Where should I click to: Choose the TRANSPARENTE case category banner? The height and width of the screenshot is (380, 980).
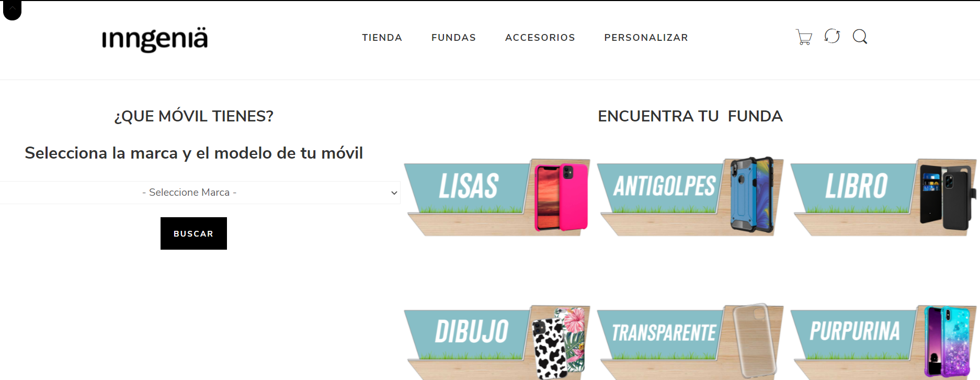[690, 342]
